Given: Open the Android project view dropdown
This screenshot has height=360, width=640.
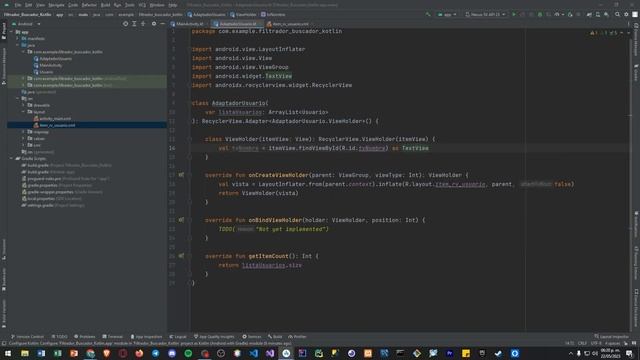Looking at the screenshot, I should pos(26,24).
